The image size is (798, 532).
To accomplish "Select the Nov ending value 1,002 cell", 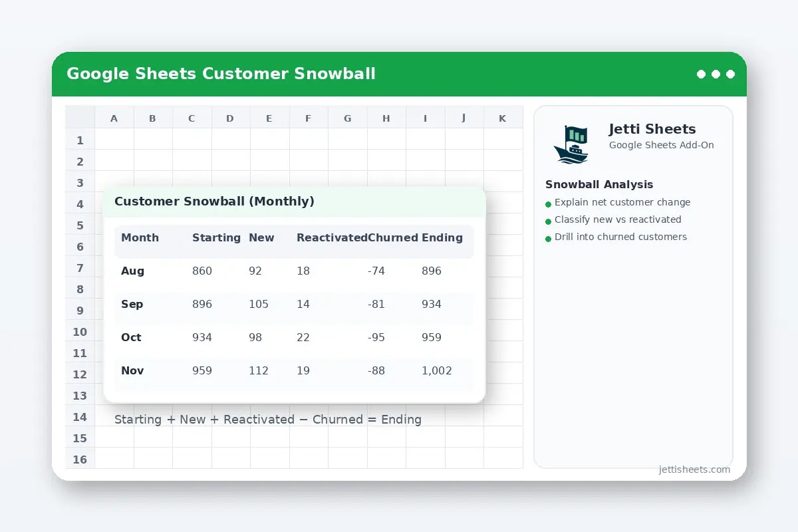I will 437,371.
